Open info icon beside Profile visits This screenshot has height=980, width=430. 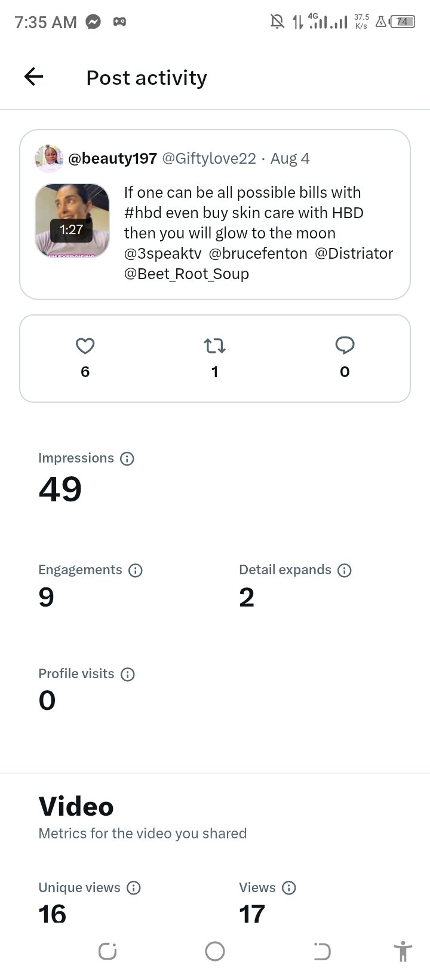coord(128,674)
